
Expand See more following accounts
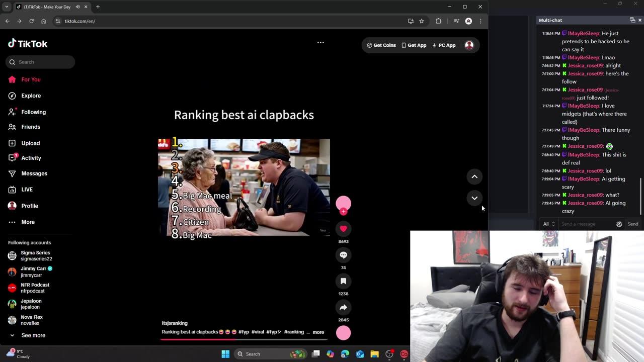tap(27, 335)
